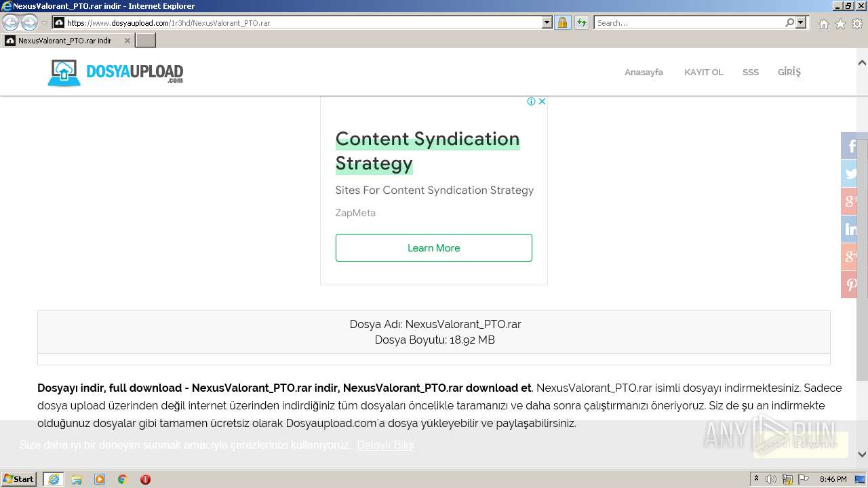The height and width of the screenshot is (488, 868).
Task: Open the Chrome taskbar icon
Action: (x=123, y=479)
